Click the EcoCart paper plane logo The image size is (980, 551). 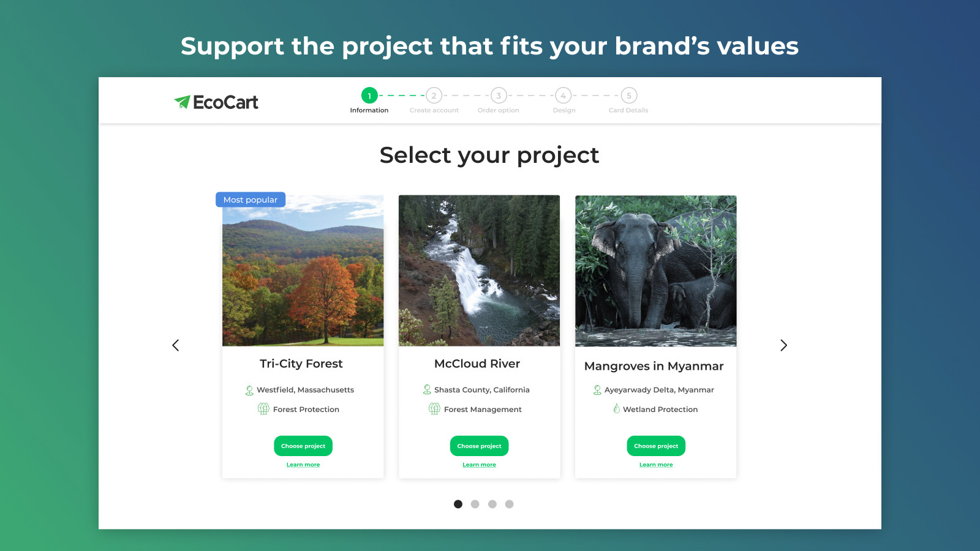click(x=182, y=102)
